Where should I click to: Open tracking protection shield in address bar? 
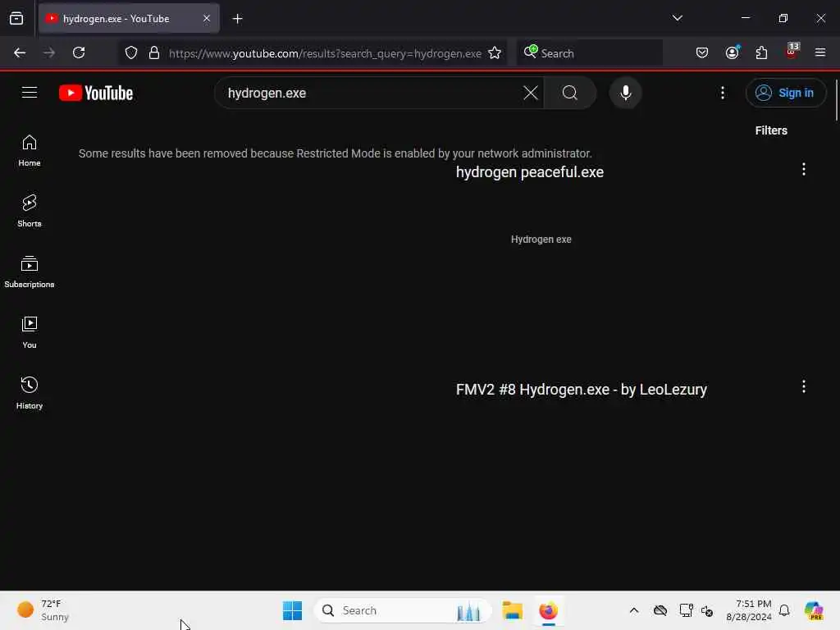[131, 53]
